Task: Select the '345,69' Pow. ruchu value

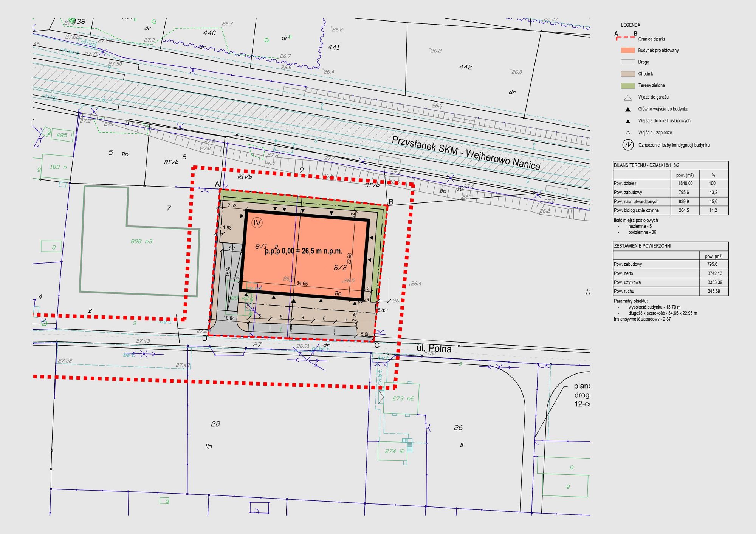Action: tap(714, 292)
